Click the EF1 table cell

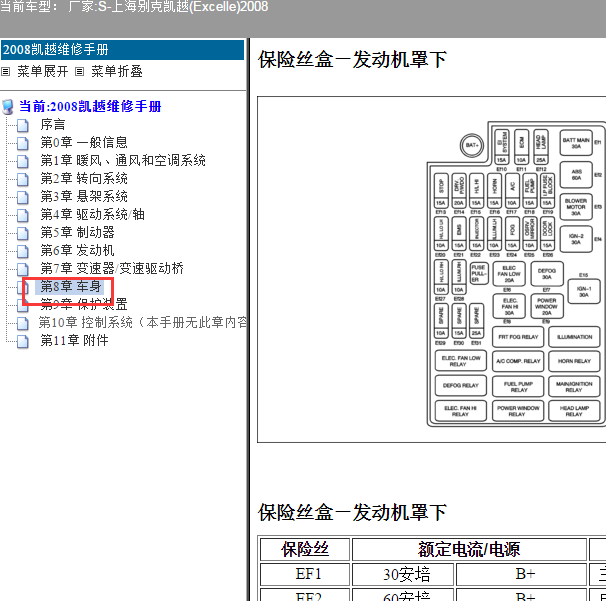tap(305, 574)
